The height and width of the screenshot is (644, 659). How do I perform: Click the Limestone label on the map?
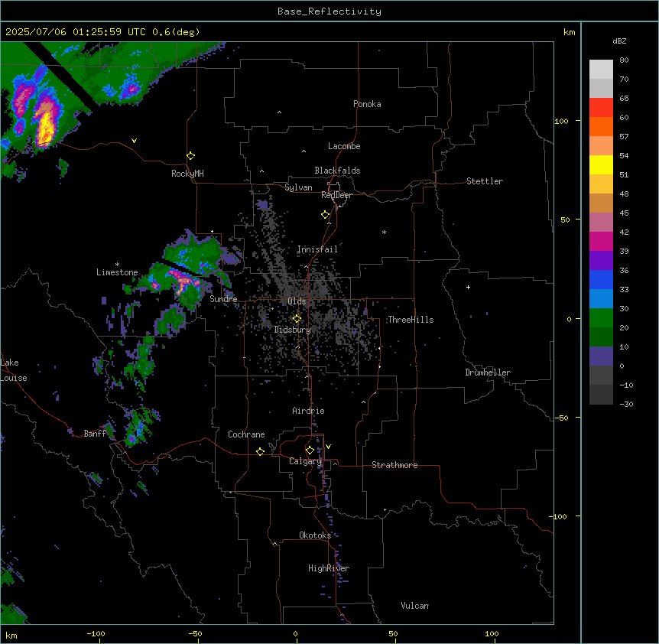[117, 272]
